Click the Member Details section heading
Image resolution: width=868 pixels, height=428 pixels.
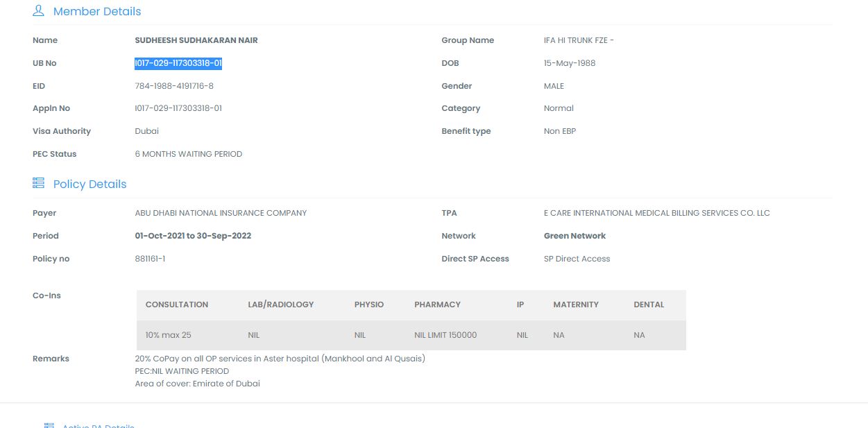tap(97, 12)
